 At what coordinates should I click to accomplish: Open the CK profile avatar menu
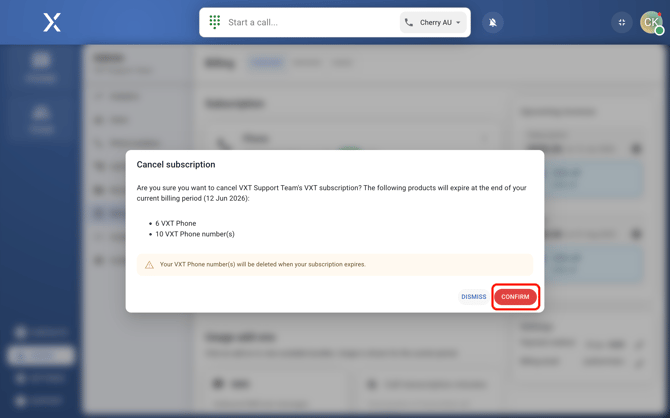point(650,22)
